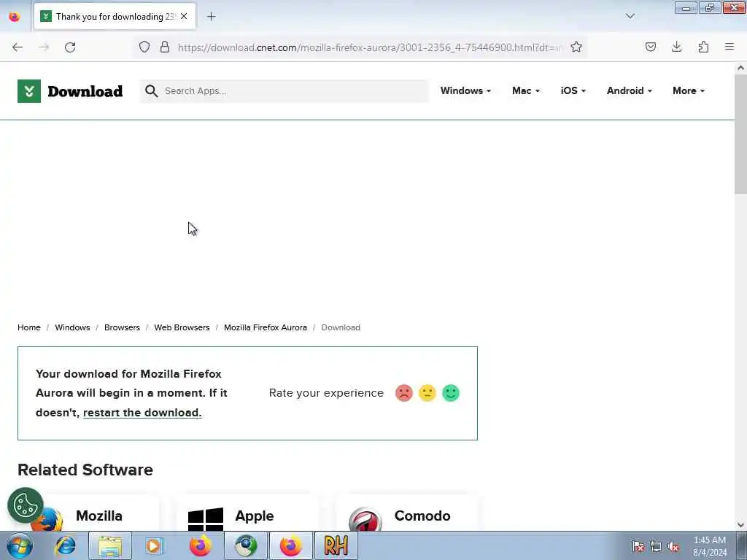The height and width of the screenshot is (560, 747).
Task: Open the Comodo related software card
Action: click(x=407, y=514)
